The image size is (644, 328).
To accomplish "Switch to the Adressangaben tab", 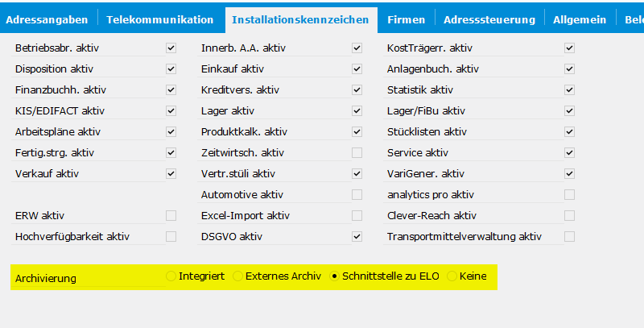I will tap(47, 19).
